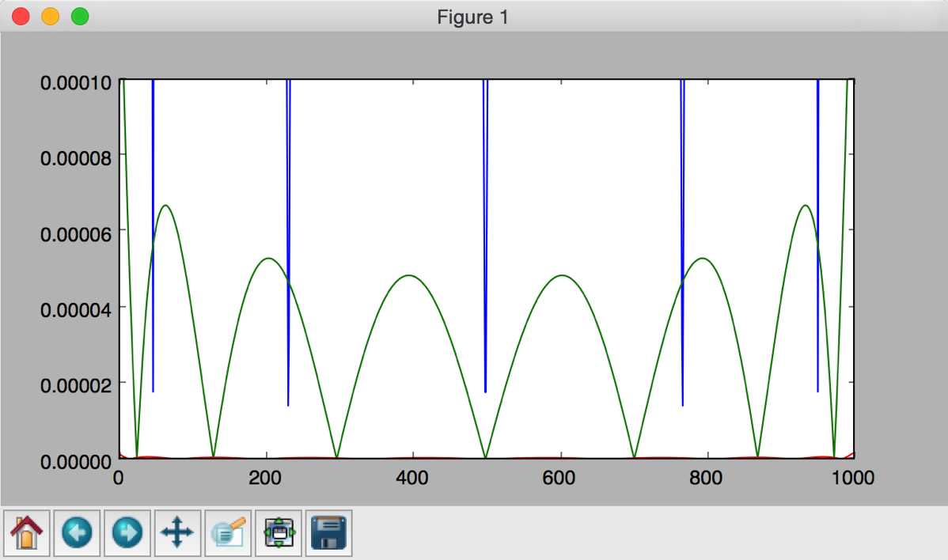948x560 pixels.
Task: Close the Figure 1 window
Action: [21, 17]
